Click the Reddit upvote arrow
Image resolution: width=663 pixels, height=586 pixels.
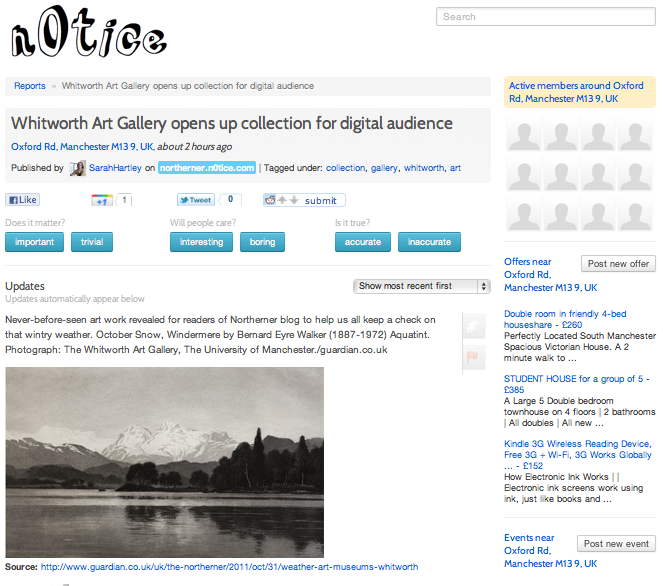click(x=282, y=200)
